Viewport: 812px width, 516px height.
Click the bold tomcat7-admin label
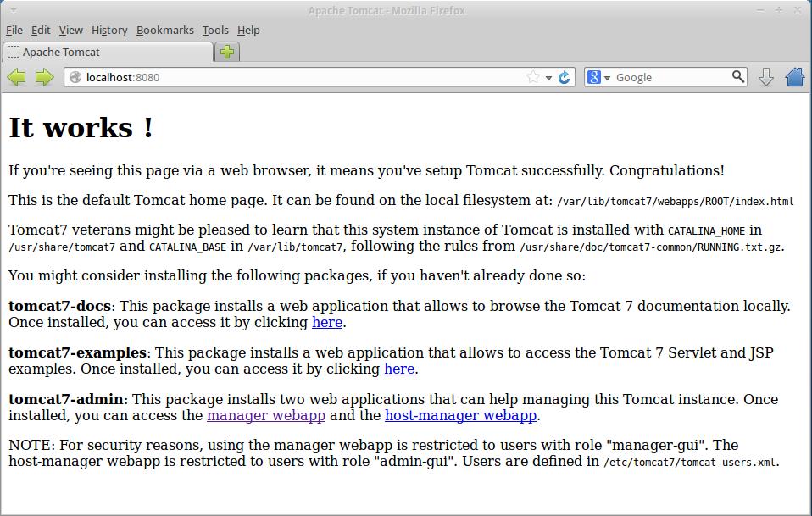(x=66, y=400)
